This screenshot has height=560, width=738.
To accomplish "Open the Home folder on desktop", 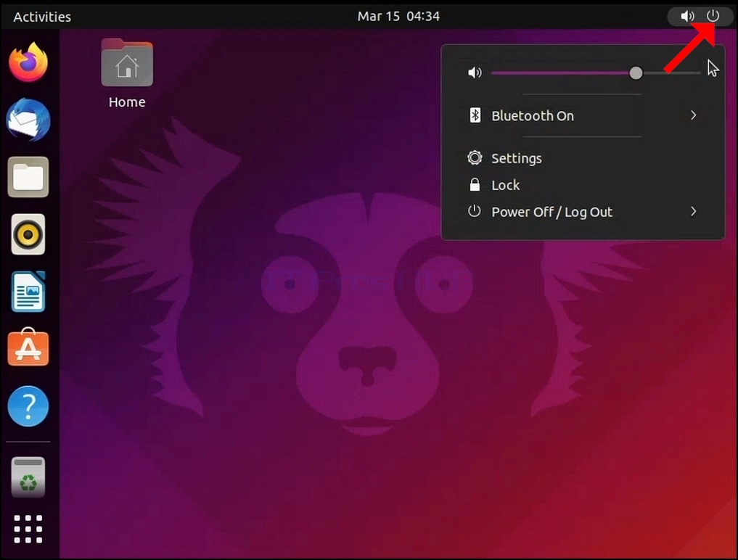I will 127,63.
